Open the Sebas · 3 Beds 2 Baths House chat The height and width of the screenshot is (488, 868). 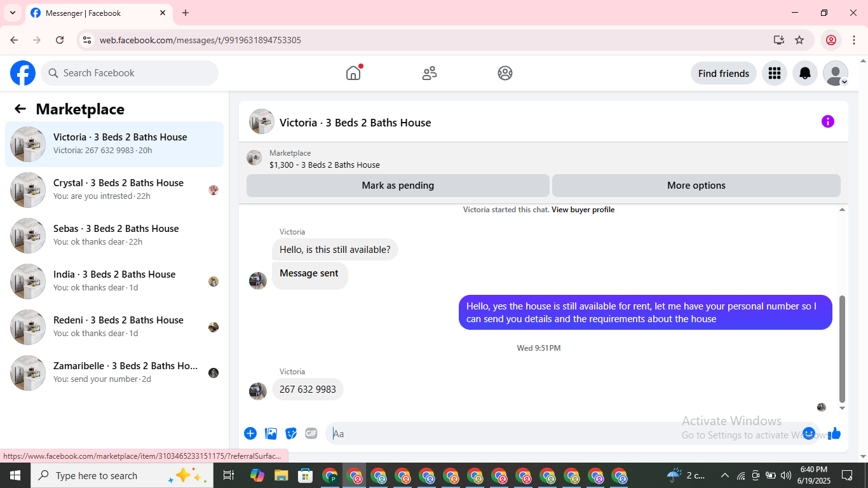coord(114,236)
